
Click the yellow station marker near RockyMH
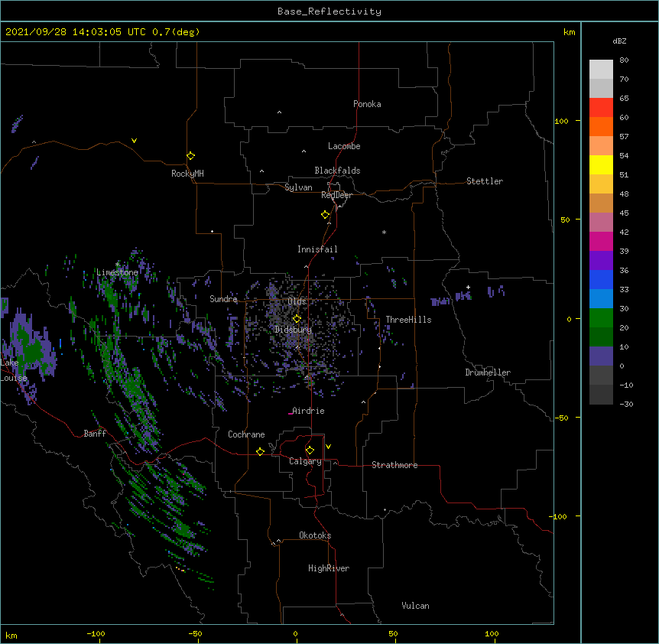[x=191, y=156]
